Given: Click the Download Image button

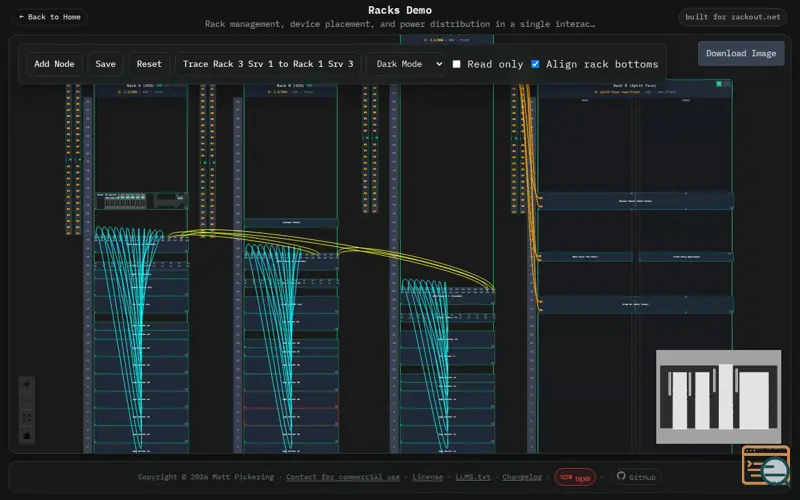Looking at the screenshot, I should pyautogui.click(x=741, y=54).
